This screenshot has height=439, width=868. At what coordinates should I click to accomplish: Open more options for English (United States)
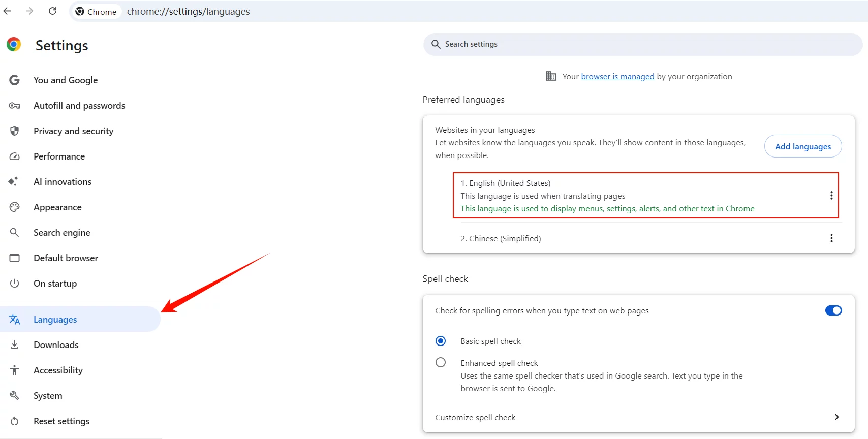coord(831,196)
